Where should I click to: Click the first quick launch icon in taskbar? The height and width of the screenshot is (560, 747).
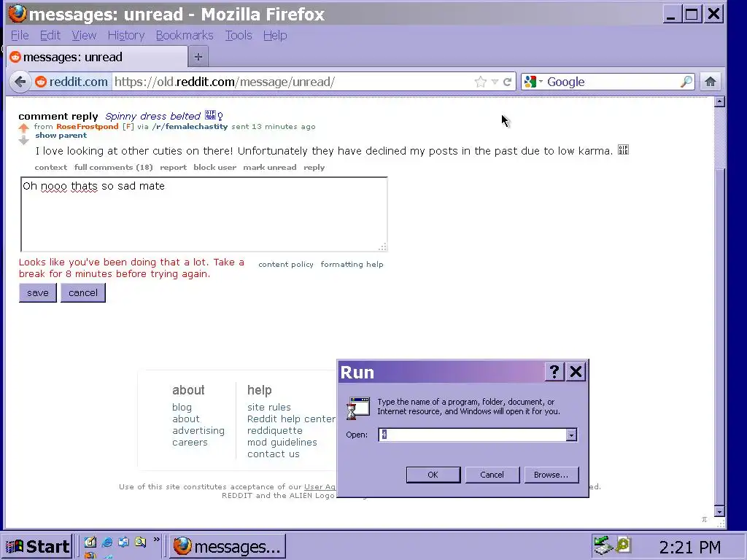coord(90,542)
